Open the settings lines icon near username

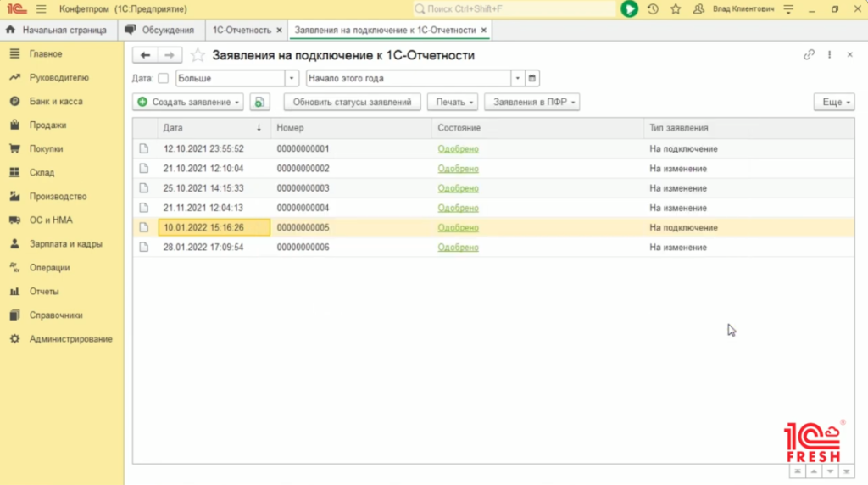(x=788, y=8)
